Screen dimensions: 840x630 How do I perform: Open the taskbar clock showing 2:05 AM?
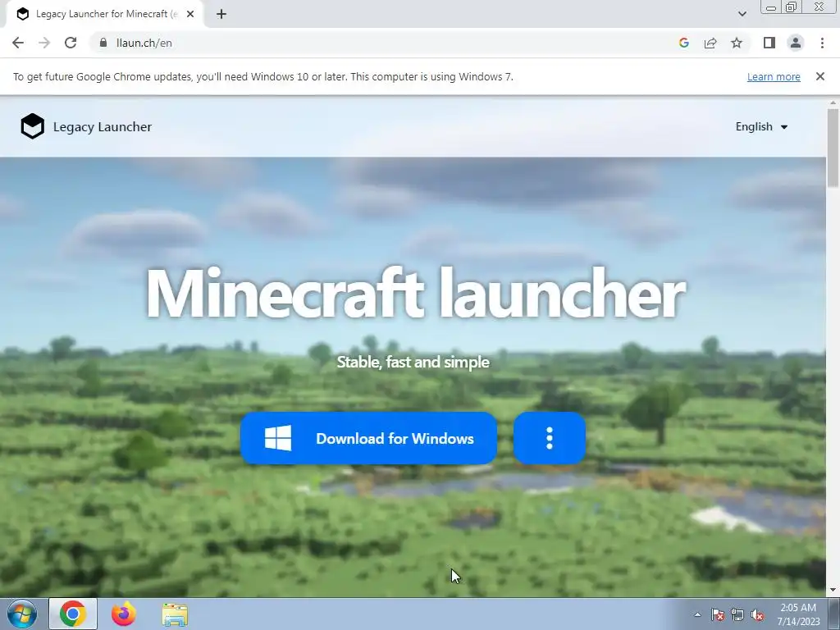tap(798, 614)
